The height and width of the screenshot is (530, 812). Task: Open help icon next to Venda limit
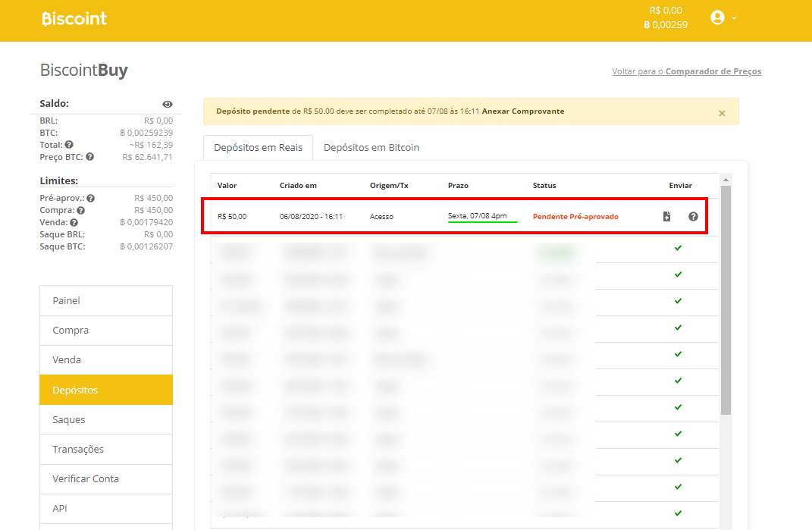[74, 223]
